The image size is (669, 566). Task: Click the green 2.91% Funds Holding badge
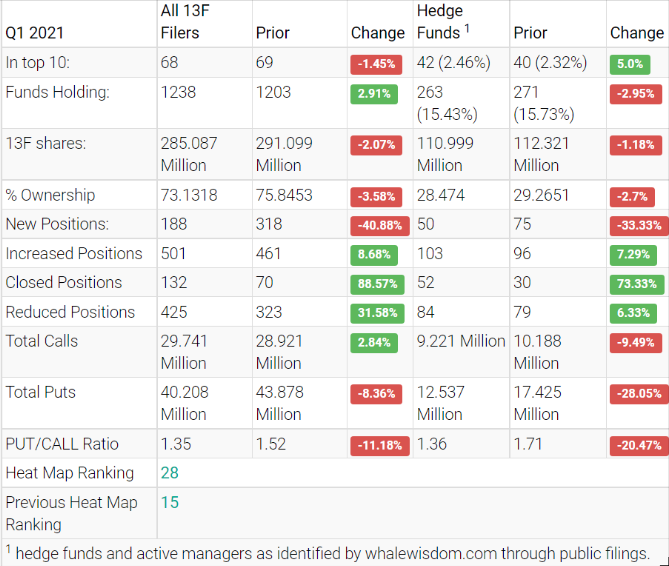coord(376,93)
